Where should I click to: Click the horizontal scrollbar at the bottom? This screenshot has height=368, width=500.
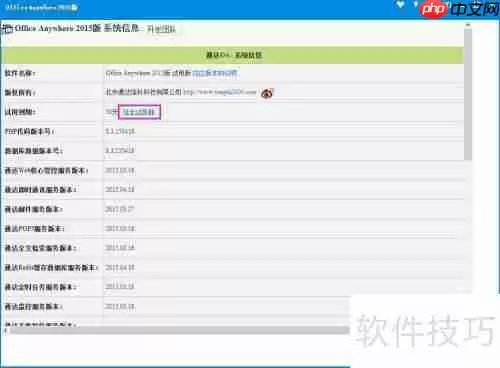pos(180,330)
